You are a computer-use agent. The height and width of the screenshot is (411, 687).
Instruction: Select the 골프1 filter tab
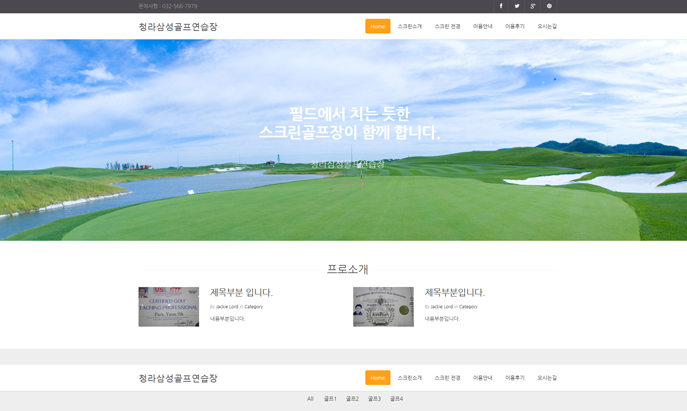pos(330,399)
